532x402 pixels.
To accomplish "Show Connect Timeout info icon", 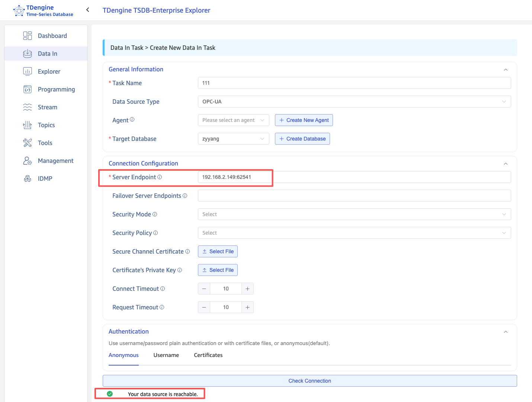I will [x=163, y=289].
